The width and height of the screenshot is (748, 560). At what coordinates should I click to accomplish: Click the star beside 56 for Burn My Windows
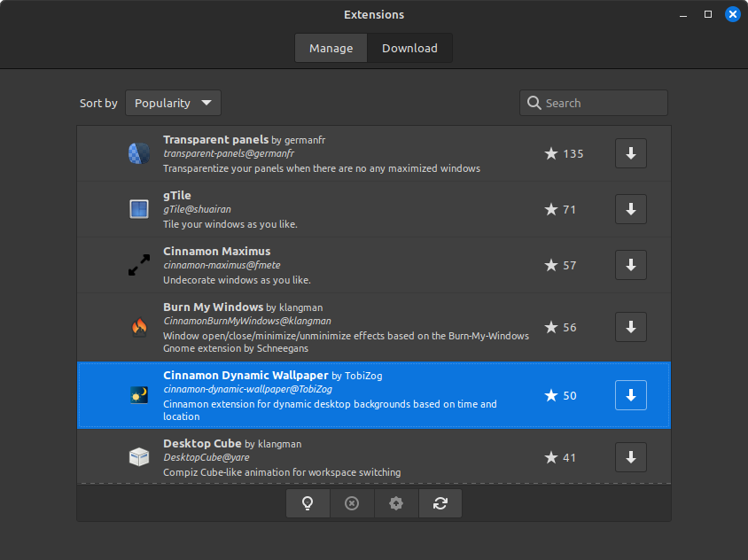tap(551, 327)
